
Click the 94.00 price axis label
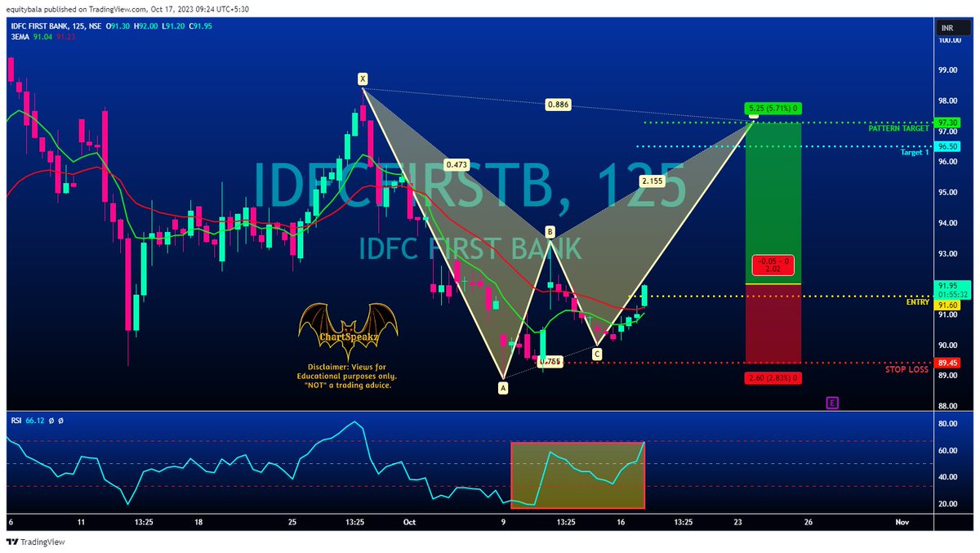point(947,223)
